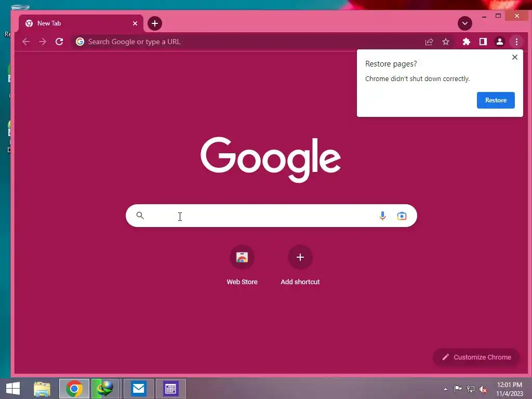Open the share this page icon

429,42
